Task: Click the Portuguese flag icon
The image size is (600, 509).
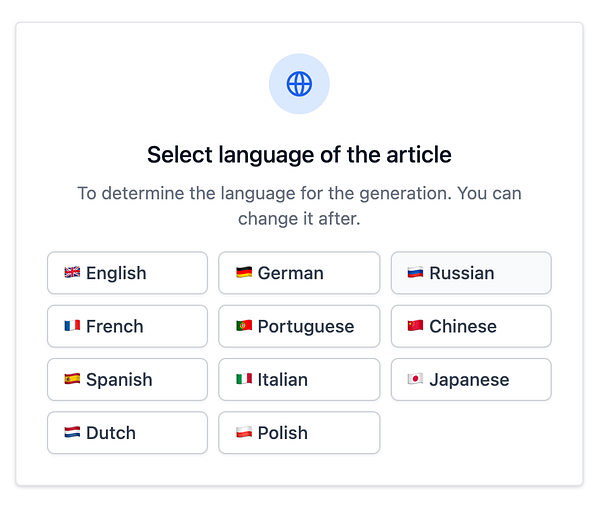Action: [x=244, y=326]
